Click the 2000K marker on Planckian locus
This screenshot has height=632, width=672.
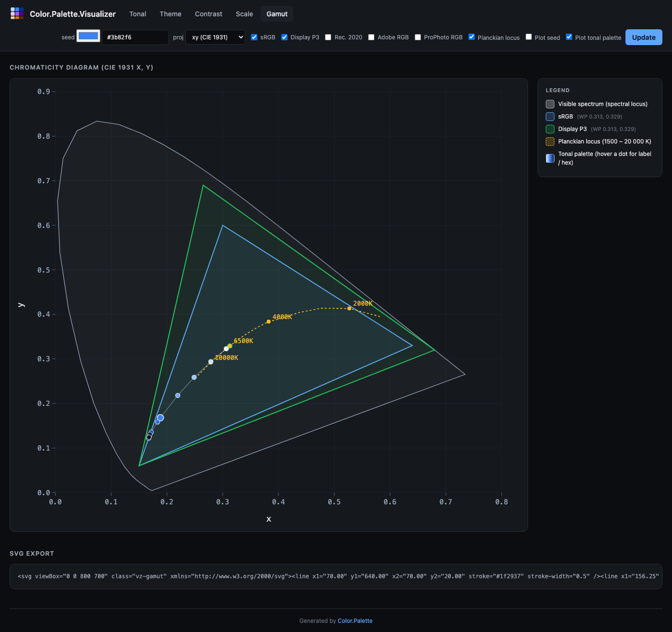pos(349,309)
